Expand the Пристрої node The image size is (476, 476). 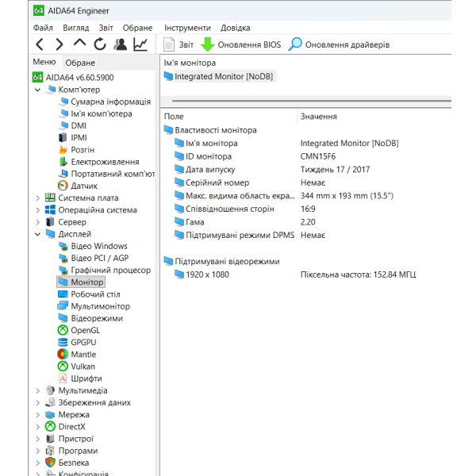pos(37,439)
